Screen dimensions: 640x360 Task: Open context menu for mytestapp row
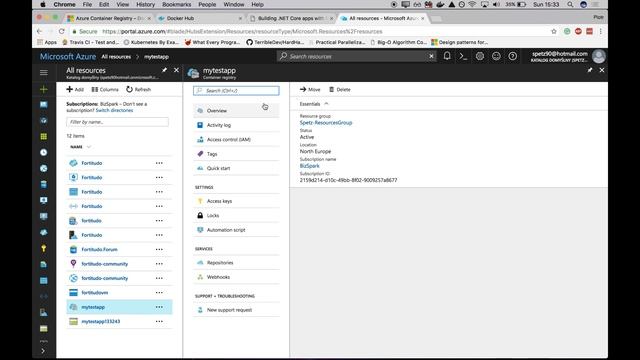coord(159,307)
